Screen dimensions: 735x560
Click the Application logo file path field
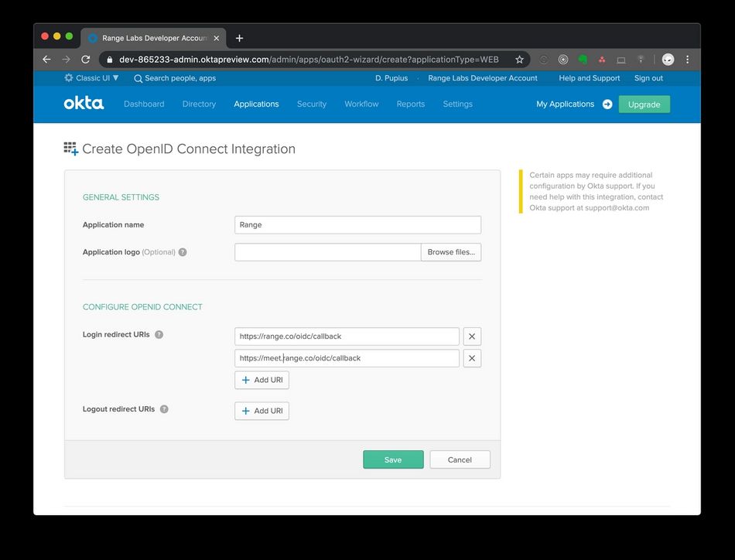tap(328, 252)
